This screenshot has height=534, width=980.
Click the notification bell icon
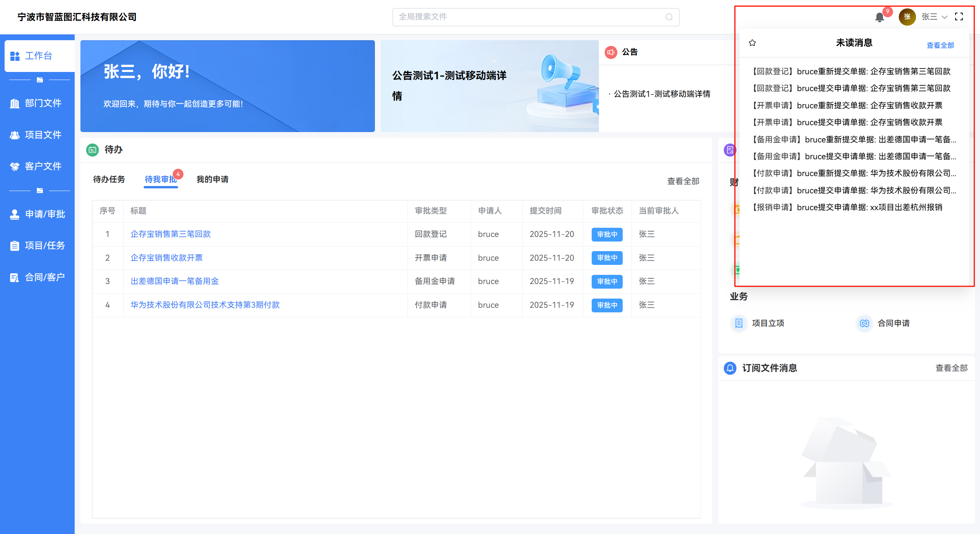(879, 17)
